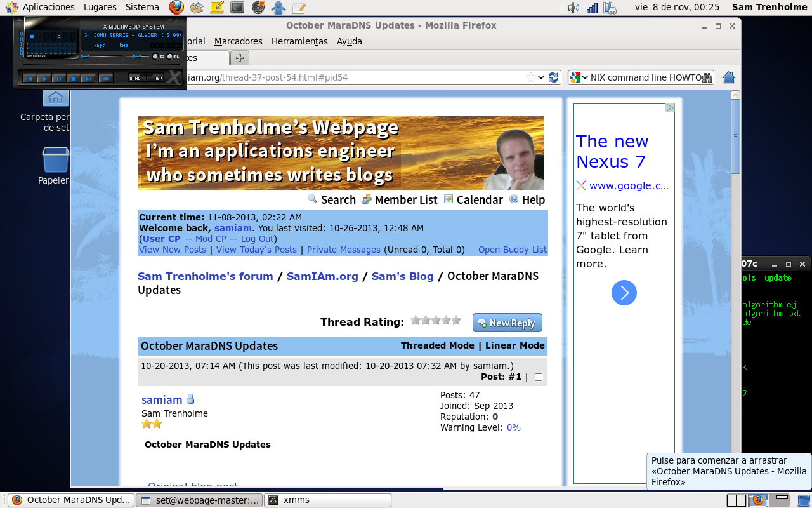Switch to the terminal taskbar entry
812x508 pixels.
tap(199, 500)
